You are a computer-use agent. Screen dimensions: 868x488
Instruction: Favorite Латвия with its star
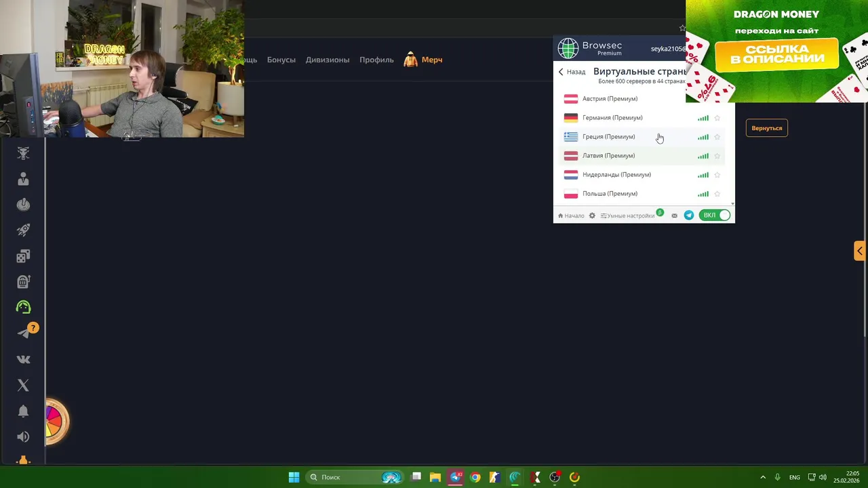coord(717,156)
